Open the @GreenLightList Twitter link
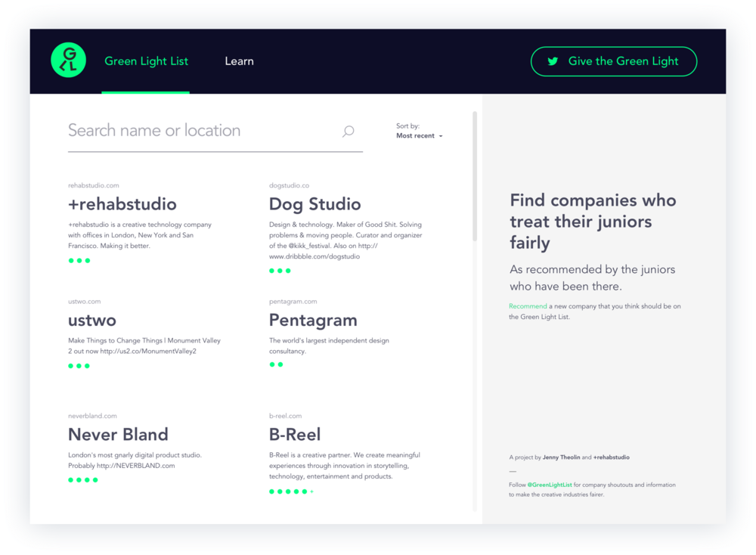This screenshot has height=555, width=756. click(x=549, y=485)
